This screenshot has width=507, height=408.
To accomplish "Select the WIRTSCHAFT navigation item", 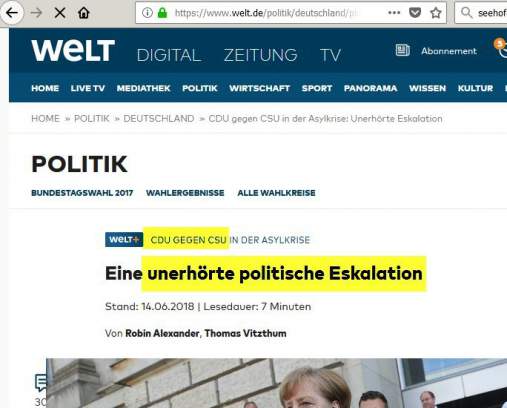I will point(259,88).
